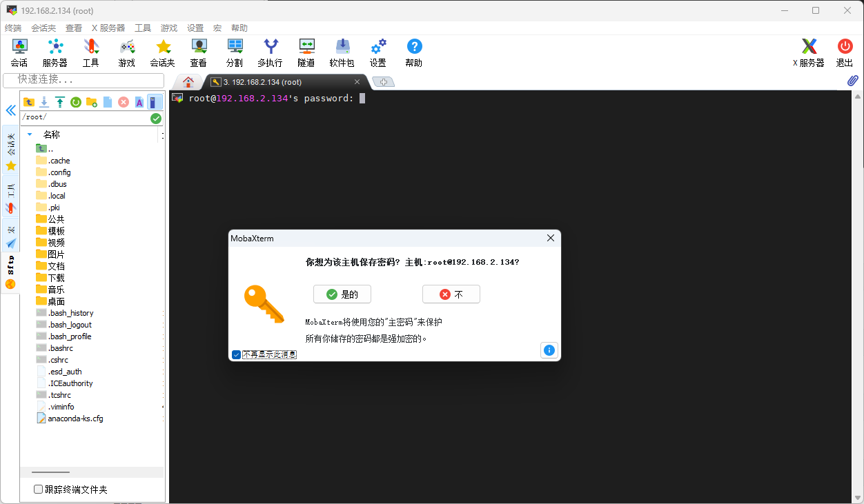Uncheck 不再显示此消息 checkbox

237,354
